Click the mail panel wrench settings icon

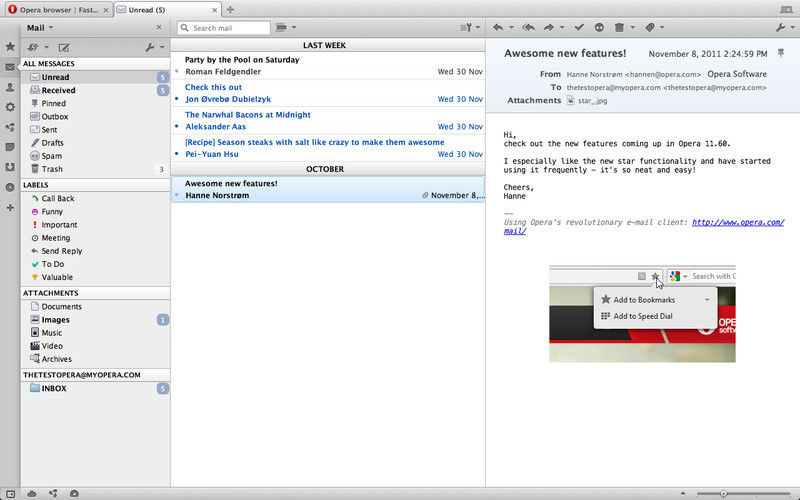coord(149,47)
